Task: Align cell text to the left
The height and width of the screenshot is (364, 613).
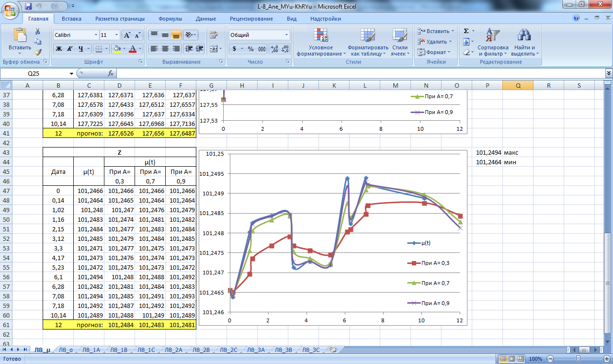Action: click(154, 48)
